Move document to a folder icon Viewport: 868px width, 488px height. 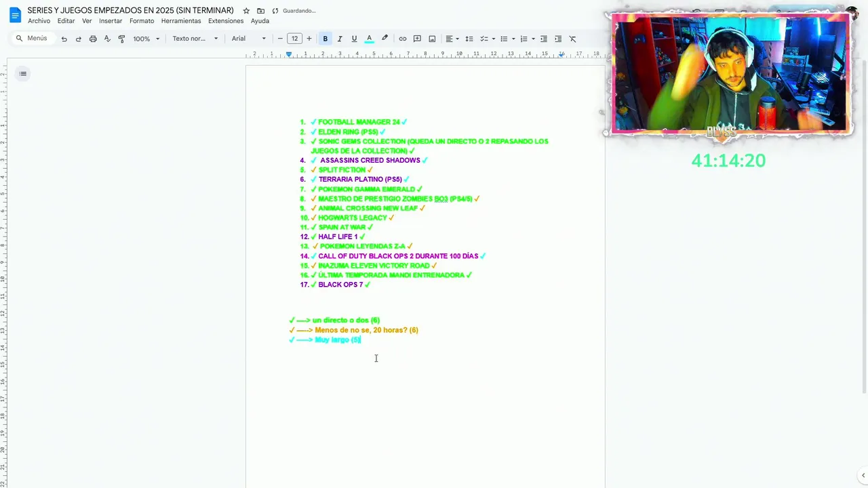click(260, 11)
